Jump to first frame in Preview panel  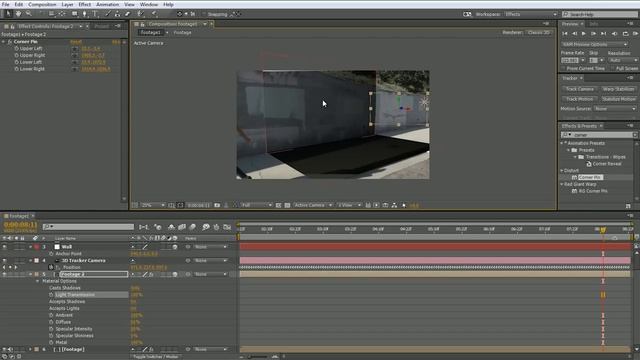[565, 33]
